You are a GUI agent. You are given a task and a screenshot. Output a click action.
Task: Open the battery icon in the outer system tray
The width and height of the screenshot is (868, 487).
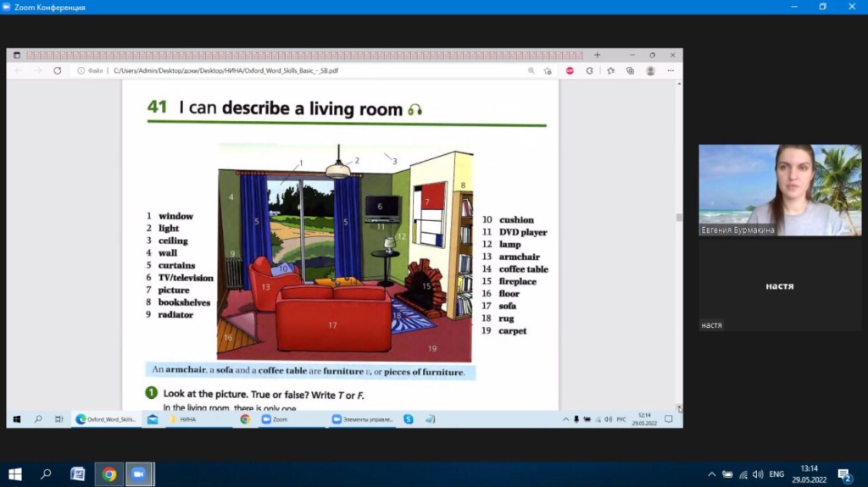click(x=727, y=474)
